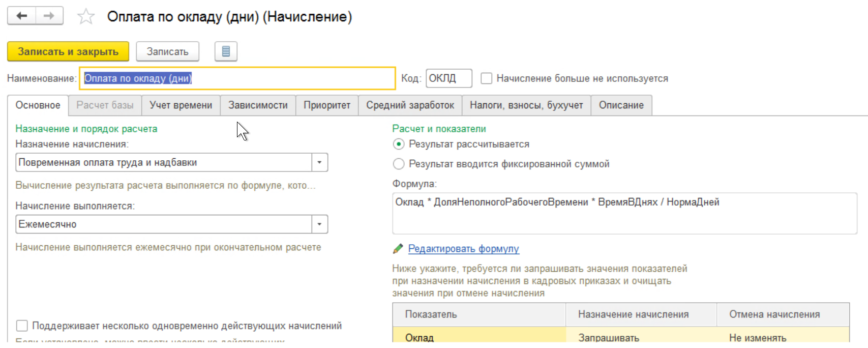Image resolution: width=868 pixels, height=348 pixels.
Task: Click the Показатель column header
Action: click(x=479, y=314)
